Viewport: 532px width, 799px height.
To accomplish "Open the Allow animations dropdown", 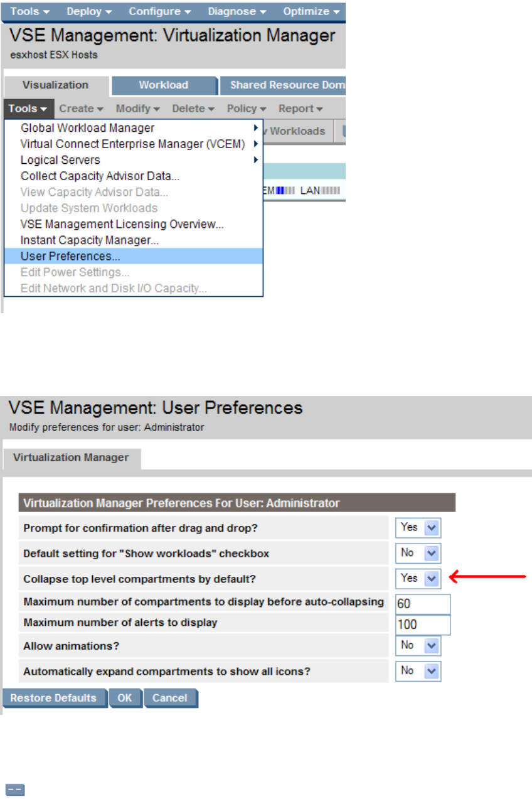I will pyautogui.click(x=418, y=645).
